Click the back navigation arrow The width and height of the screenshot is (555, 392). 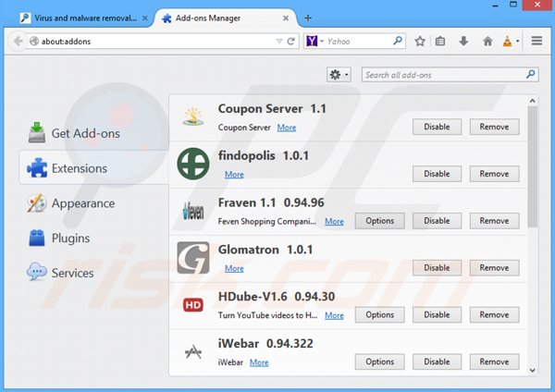coord(18,42)
